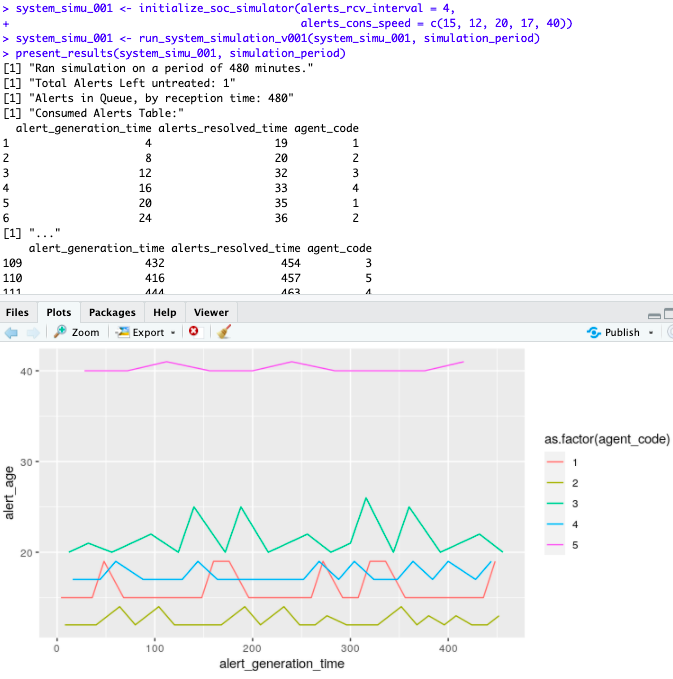Clear all plots using broom icon
Image resolution: width=673 pixels, height=679 pixels.
[x=224, y=332]
